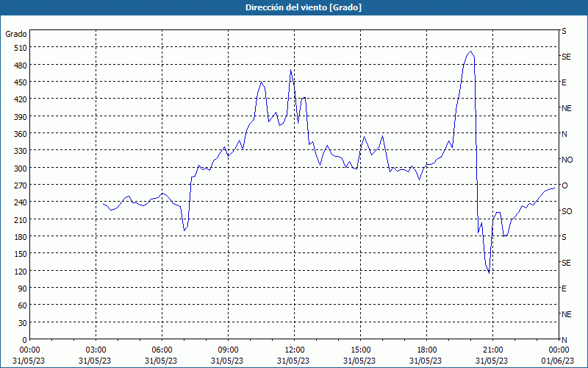Screen dimensions: 588x368
Task: Select the 330 degree axis label
Action: pyautogui.click(x=21, y=151)
